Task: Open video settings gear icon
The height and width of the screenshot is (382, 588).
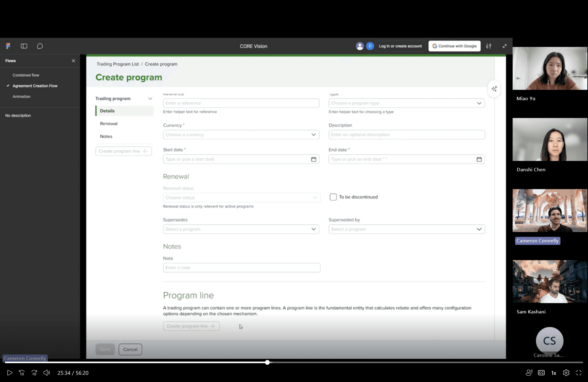Action: pos(566,373)
